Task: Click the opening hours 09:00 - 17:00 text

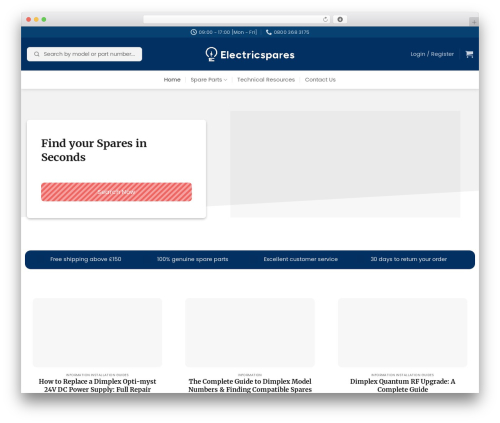Action: tap(228, 32)
